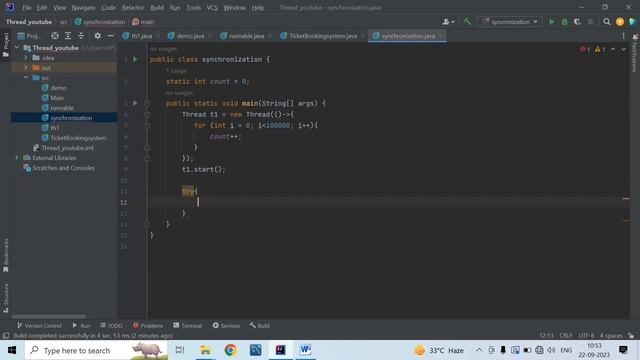Click Run with Coverage icon
Screen dimensions: 640x360
click(578, 22)
